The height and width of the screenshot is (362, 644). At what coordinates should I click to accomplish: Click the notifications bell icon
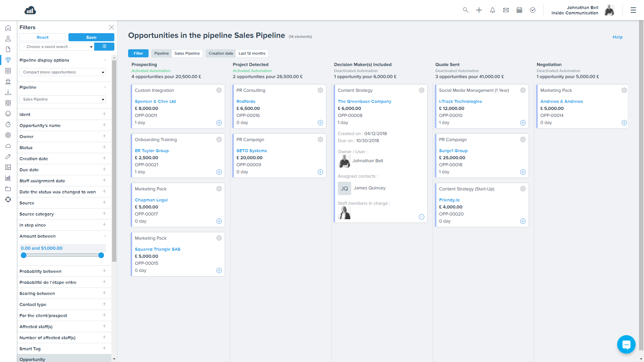pos(492,10)
